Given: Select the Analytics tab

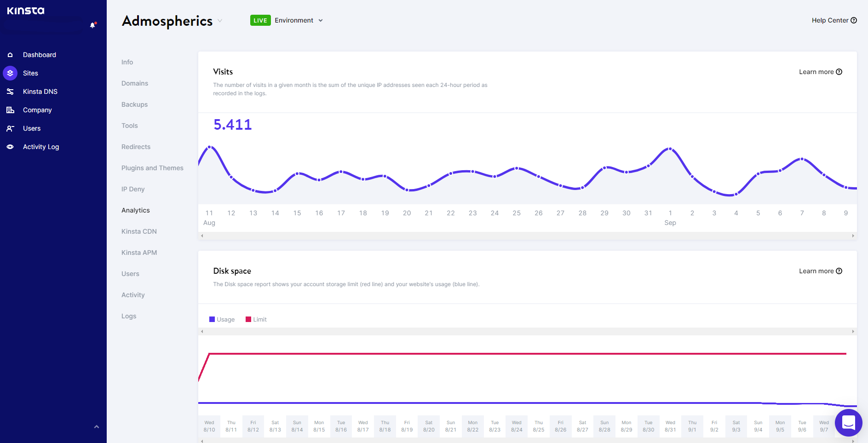Looking at the screenshot, I should [x=136, y=210].
